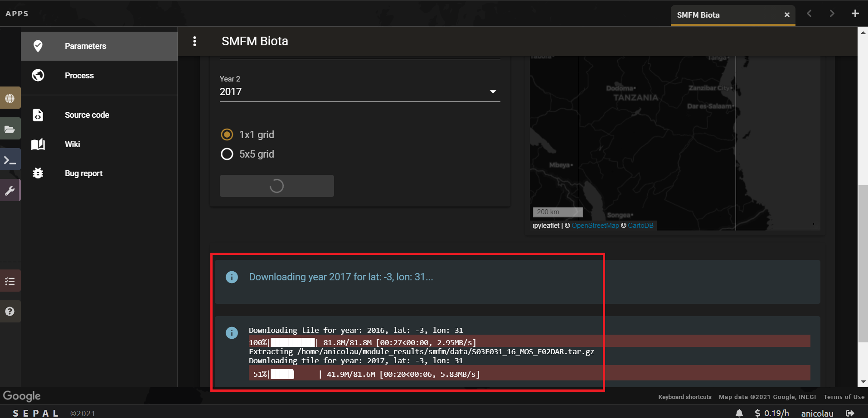868x418 pixels.
Task: Close the SMFM Biota tab
Action: 787,15
